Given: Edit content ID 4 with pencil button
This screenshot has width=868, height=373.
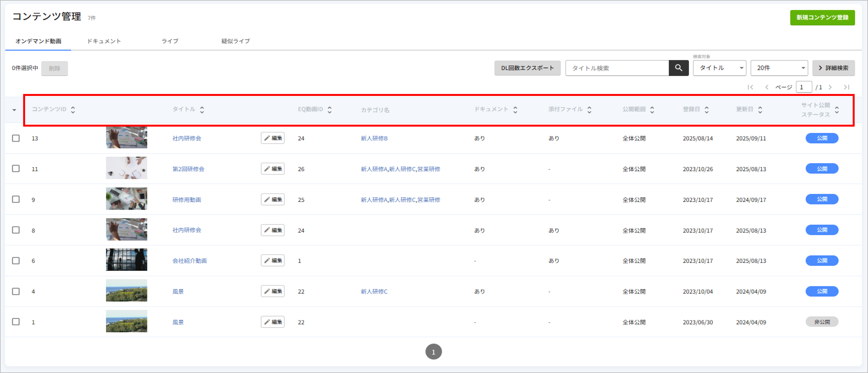Looking at the screenshot, I should [x=273, y=291].
